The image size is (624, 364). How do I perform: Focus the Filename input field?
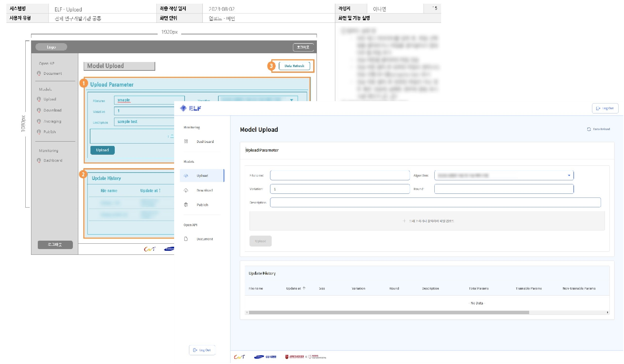tap(340, 175)
